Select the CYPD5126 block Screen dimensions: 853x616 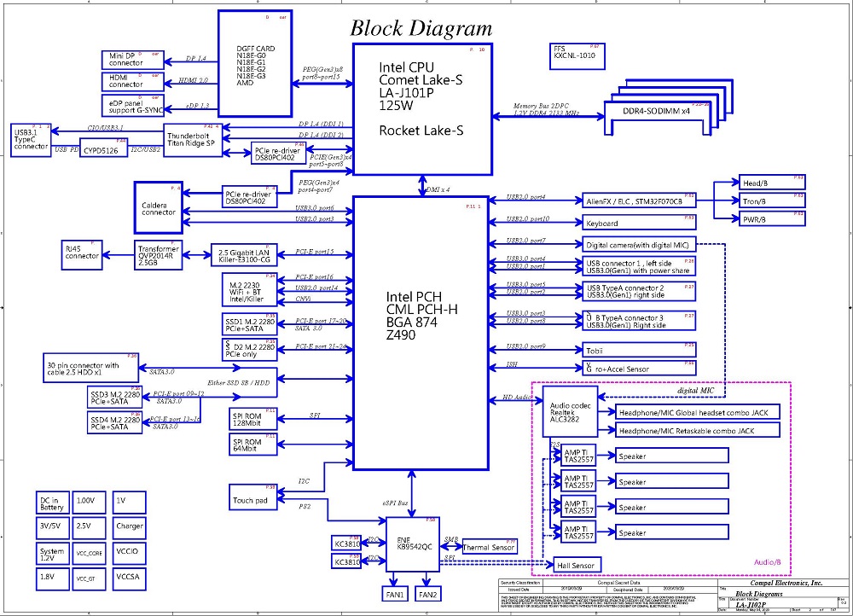pos(104,148)
